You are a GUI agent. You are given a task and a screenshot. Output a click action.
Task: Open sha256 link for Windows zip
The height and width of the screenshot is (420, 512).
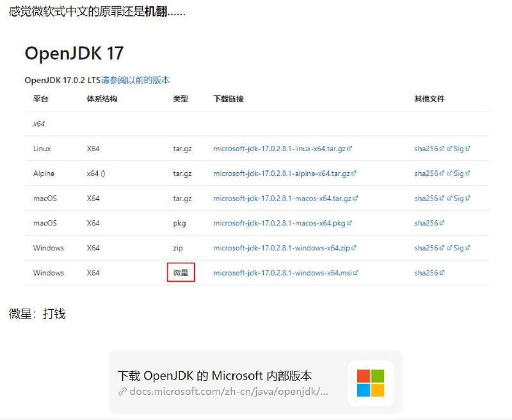426,248
